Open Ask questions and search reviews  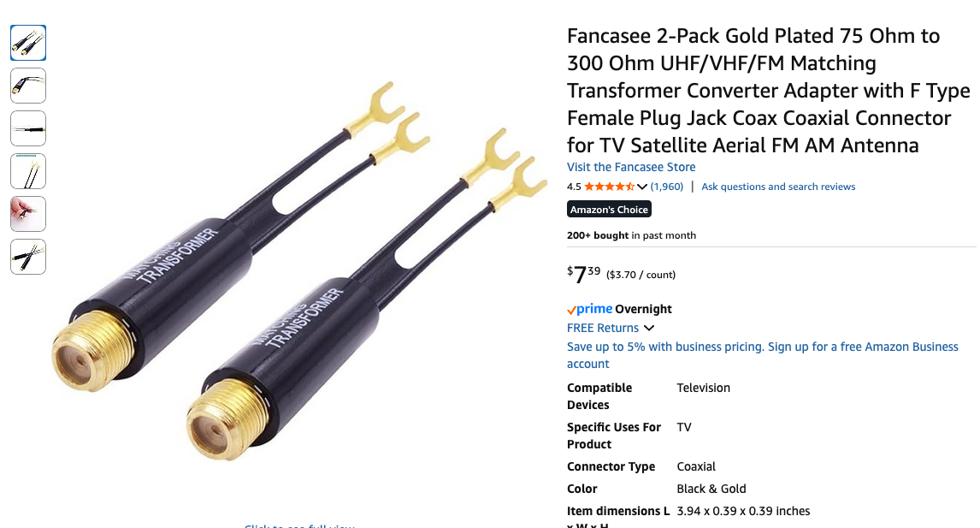click(x=778, y=187)
